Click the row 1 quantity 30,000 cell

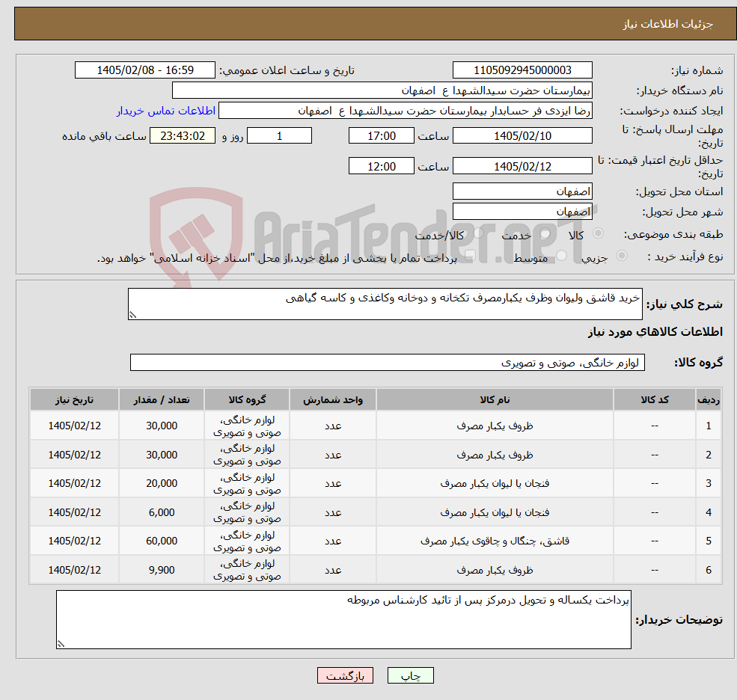pos(161,426)
